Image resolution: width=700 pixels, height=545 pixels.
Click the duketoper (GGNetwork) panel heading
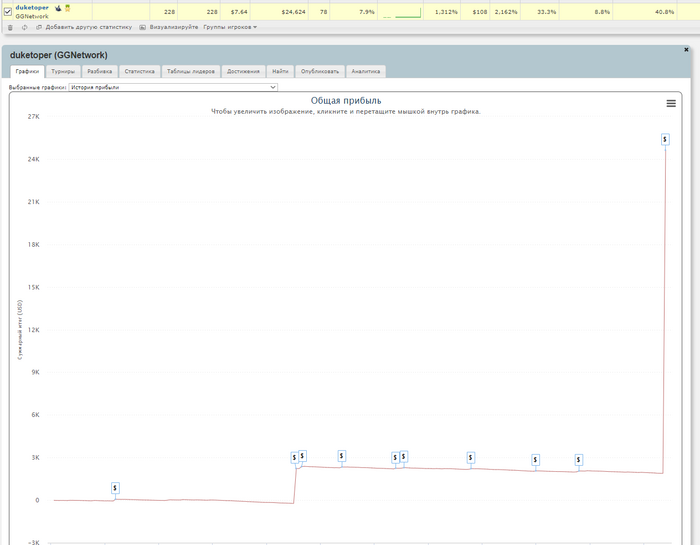click(x=58, y=55)
